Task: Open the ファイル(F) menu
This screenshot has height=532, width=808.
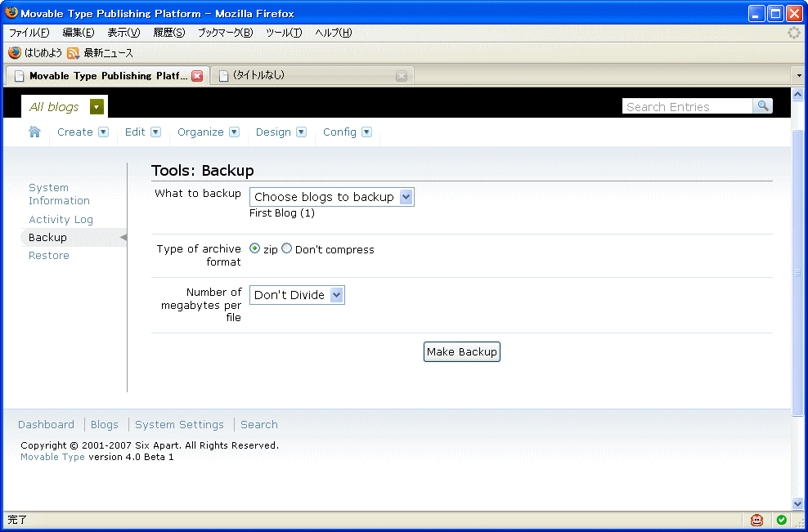Action: pyautogui.click(x=29, y=33)
